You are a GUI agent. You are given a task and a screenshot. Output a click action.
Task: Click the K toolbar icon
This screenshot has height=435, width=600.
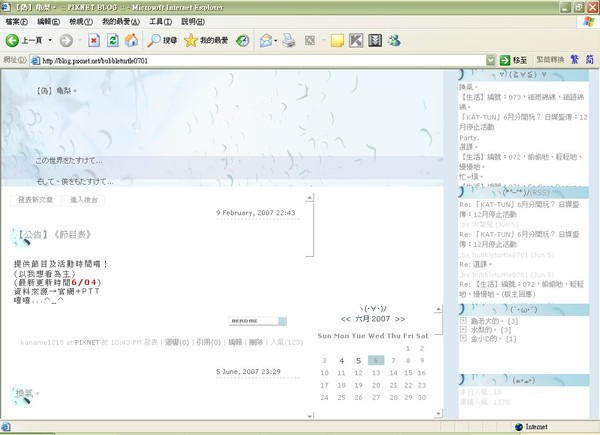[356, 40]
